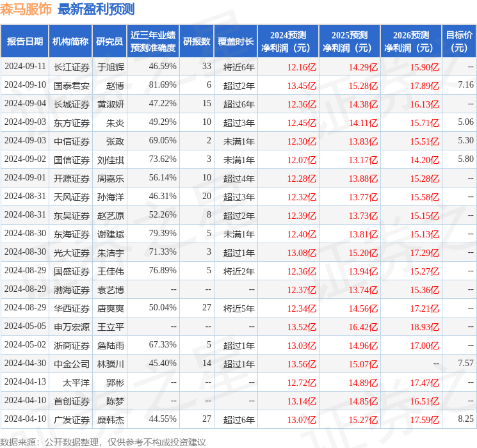Select the 光大证券 institution cell
Viewport: 477px width, 448px height.
[x=72, y=253]
